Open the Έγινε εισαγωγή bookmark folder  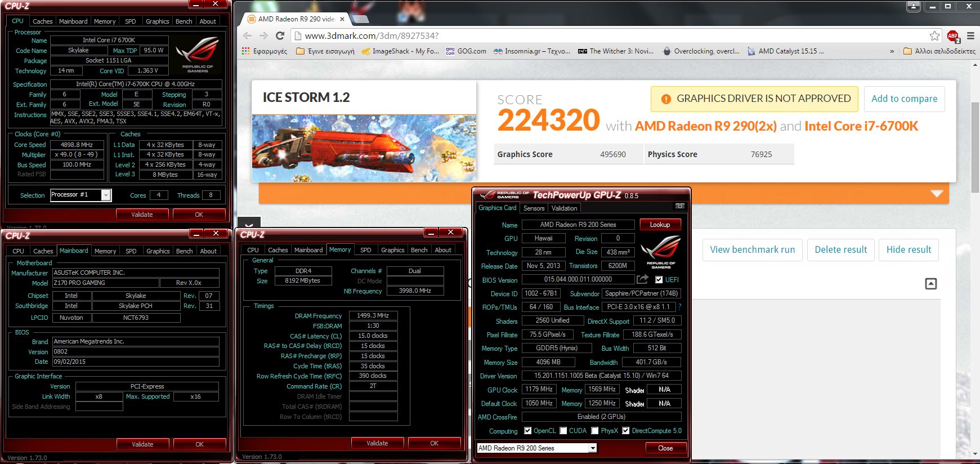(325, 51)
